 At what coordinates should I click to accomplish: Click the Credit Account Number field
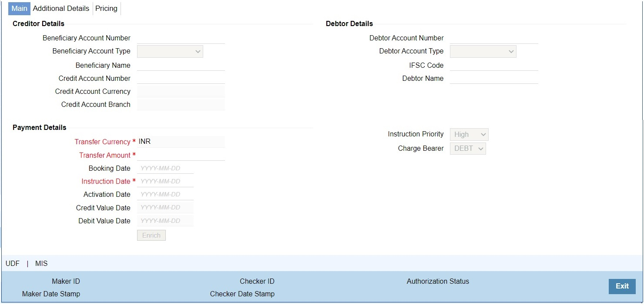tap(181, 78)
